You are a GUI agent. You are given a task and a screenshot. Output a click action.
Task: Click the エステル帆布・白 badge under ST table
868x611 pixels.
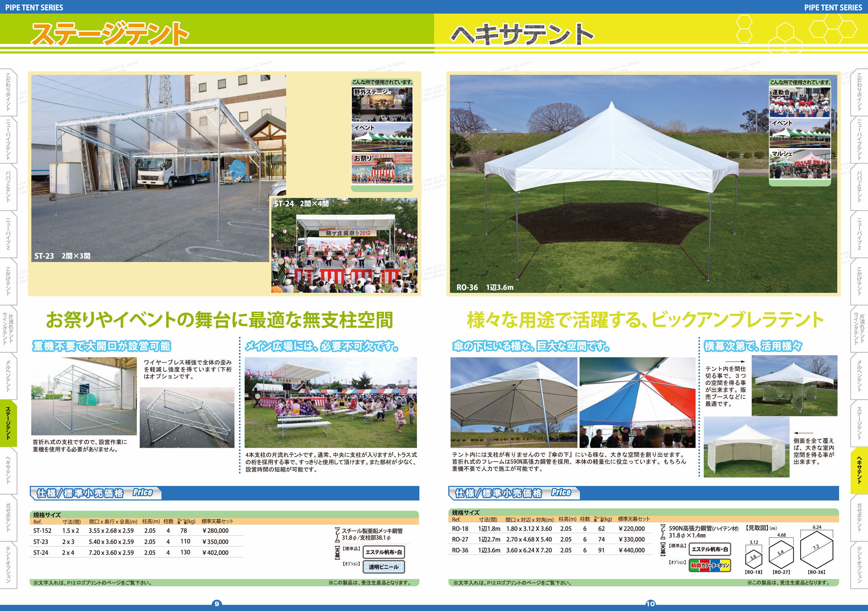click(383, 552)
